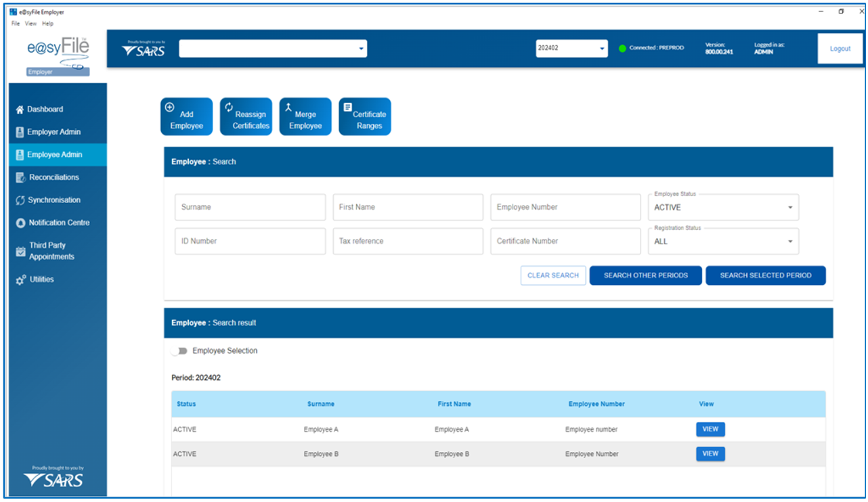Open the File menu
This screenshot has width=868, height=502.
point(16,24)
